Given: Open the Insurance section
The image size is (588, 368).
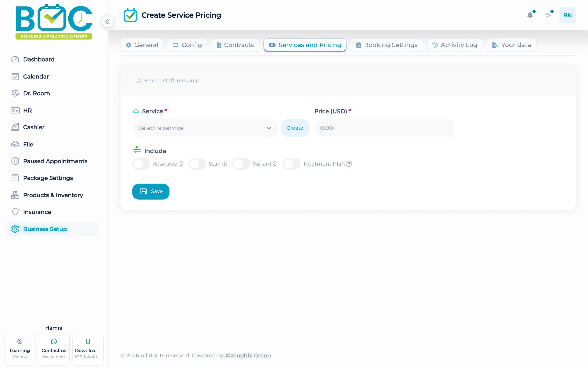Looking at the screenshot, I should coord(51,212).
